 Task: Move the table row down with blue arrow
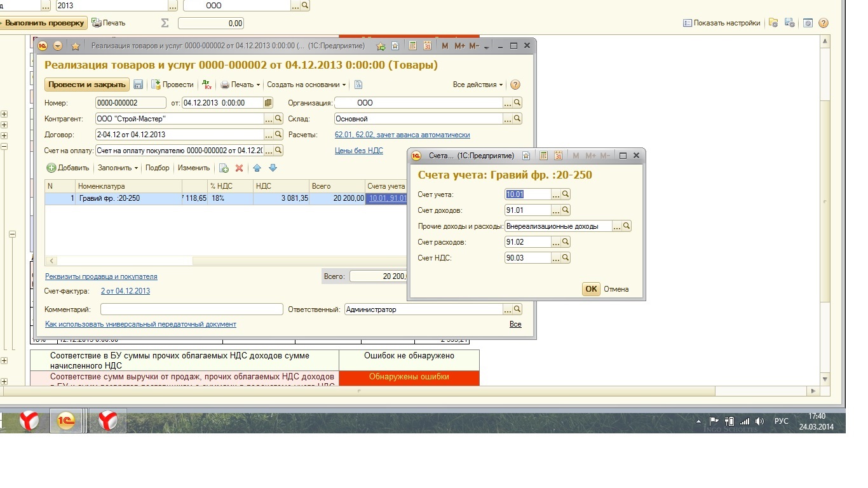[273, 168]
